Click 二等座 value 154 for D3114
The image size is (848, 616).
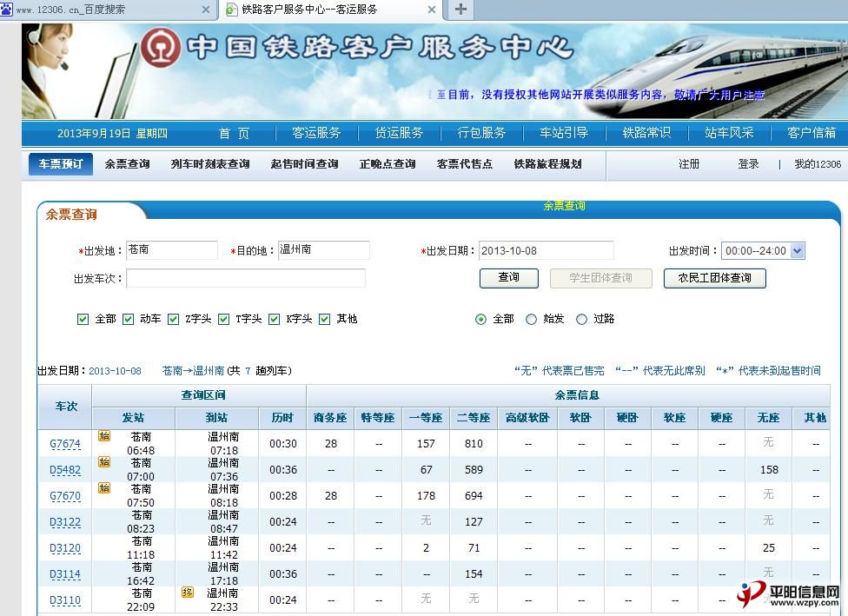474,573
